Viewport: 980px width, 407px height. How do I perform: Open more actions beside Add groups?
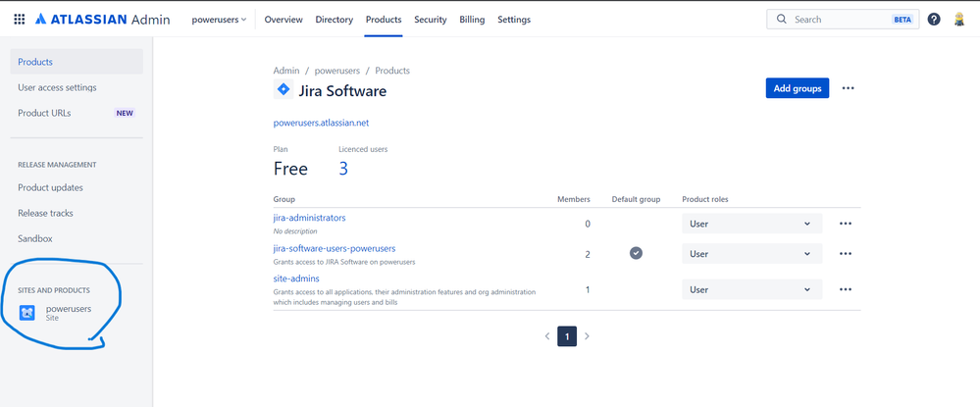point(848,88)
